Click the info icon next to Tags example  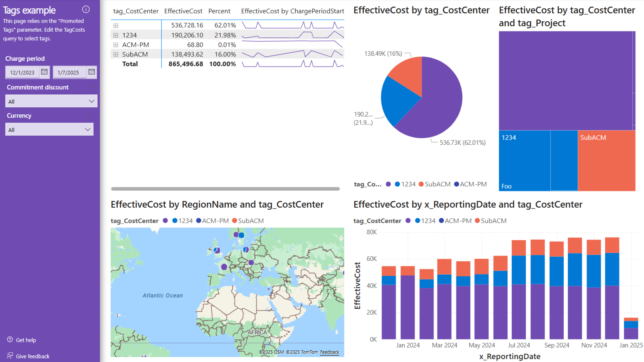pos(86,10)
